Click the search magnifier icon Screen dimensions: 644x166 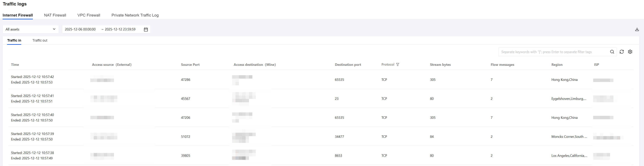point(612,52)
